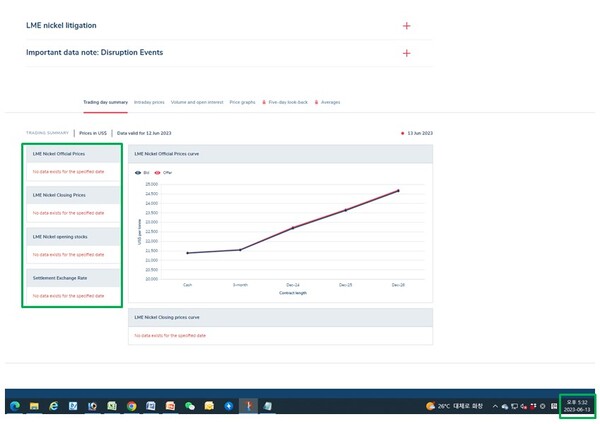Expand the LME nickel litigation section

pyautogui.click(x=406, y=25)
